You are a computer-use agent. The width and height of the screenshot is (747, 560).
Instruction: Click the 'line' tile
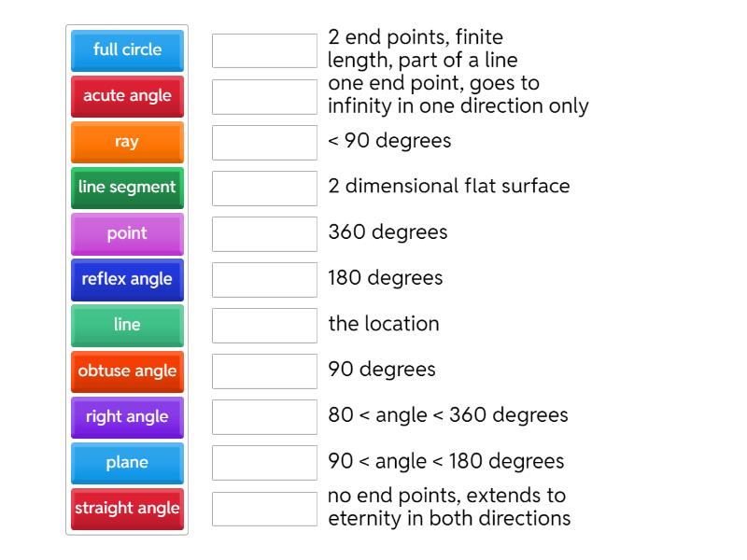coord(127,325)
